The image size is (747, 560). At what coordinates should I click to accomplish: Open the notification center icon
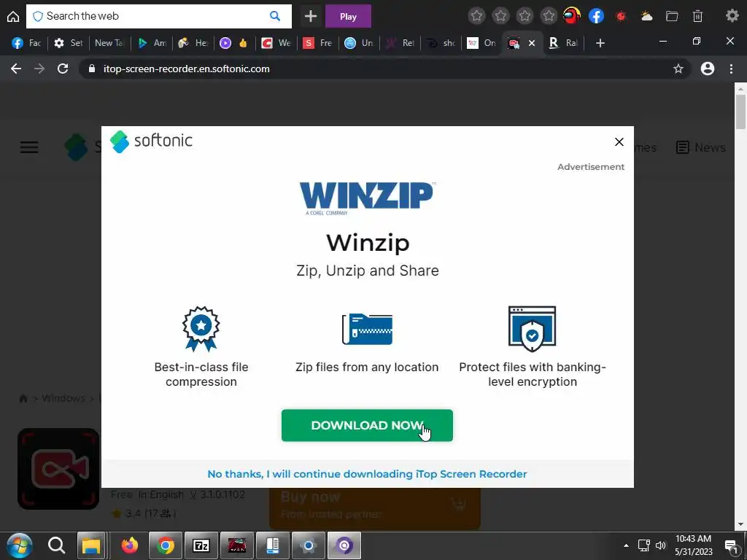click(731, 545)
